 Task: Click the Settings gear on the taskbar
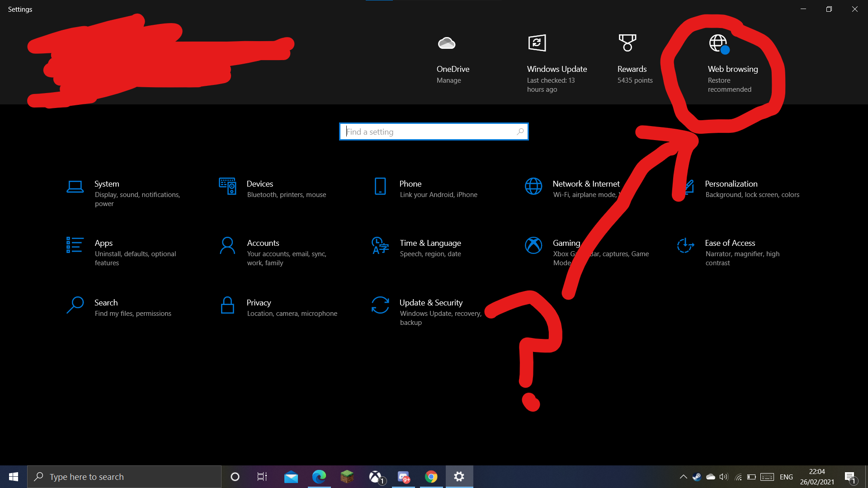tap(459, 477)
